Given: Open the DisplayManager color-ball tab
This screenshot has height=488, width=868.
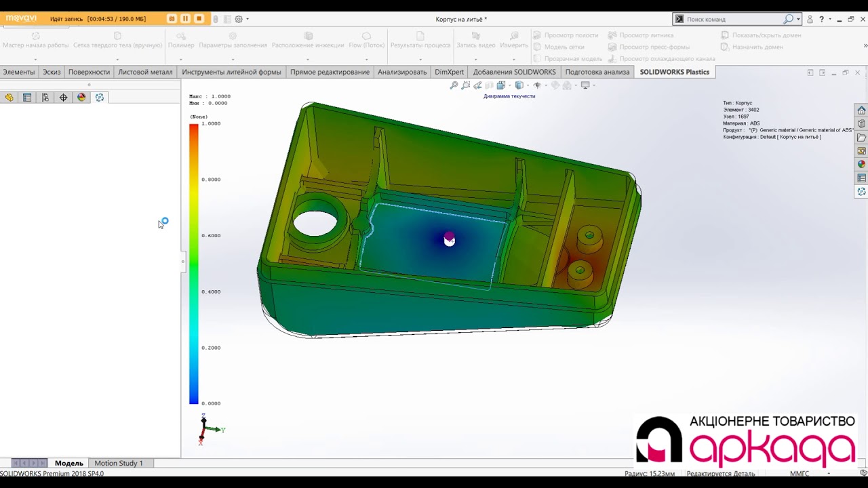Looking at the screenshot, I should pos(81,98).
